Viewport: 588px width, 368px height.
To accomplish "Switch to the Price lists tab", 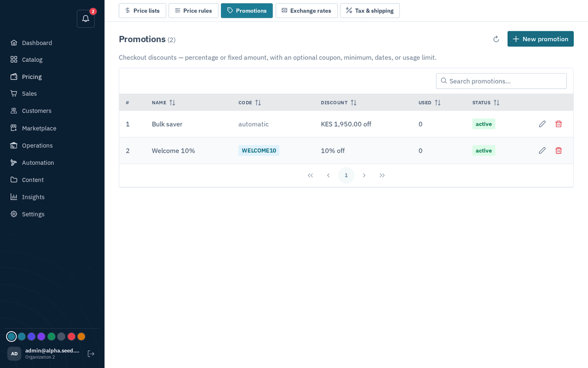I will pos(142,11).
